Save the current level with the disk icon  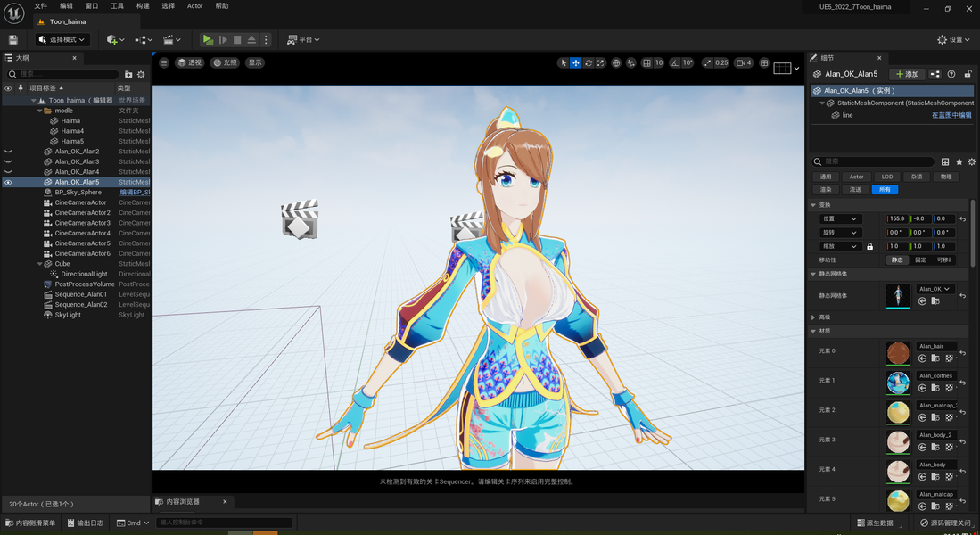[x=13, y=39]
